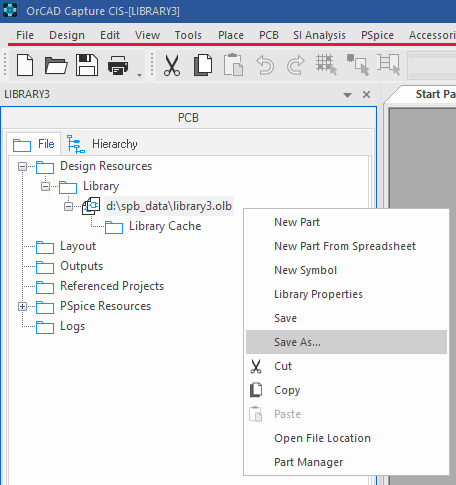Open the SI Analysis menu

click(319, 35)
